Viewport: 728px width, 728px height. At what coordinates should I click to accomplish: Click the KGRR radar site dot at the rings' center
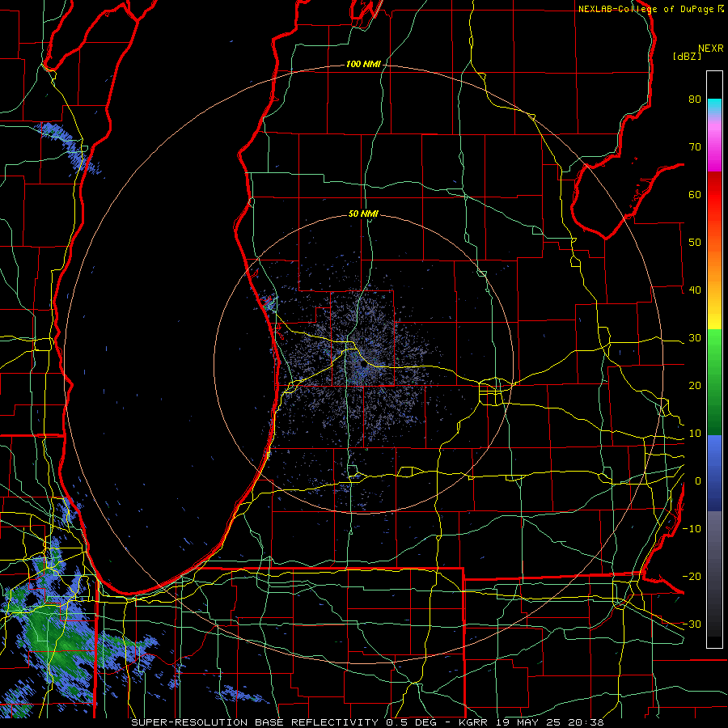click(x=363, y=364)
